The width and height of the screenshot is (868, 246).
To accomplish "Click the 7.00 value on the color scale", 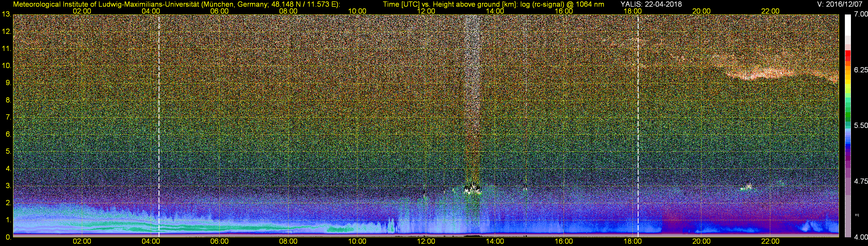I will click(860, 14).
